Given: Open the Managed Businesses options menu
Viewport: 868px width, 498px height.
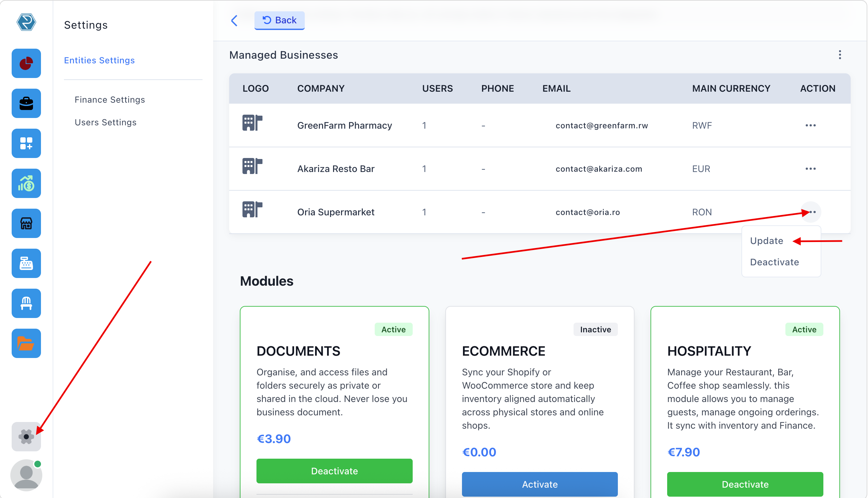Looking at the screenshot, I should (840, 55).
